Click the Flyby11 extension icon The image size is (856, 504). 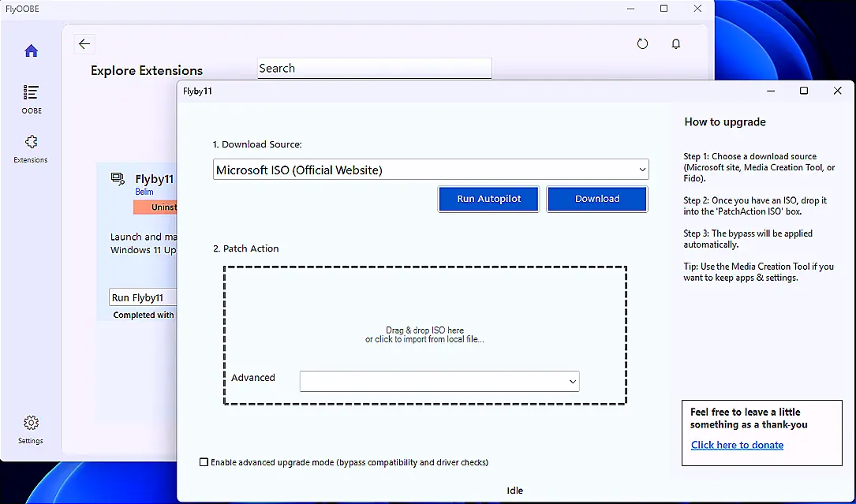tap(118, 179)
